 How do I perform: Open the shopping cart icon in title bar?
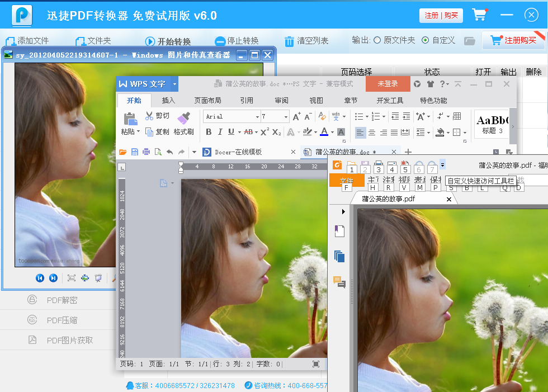tap(480, 15)
